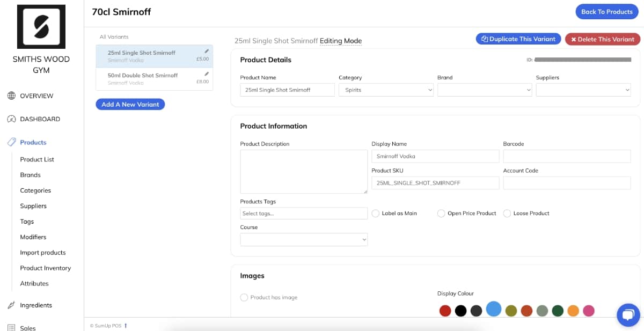
Task: Click the list icon beside Sales
Action: click(11, 328)
